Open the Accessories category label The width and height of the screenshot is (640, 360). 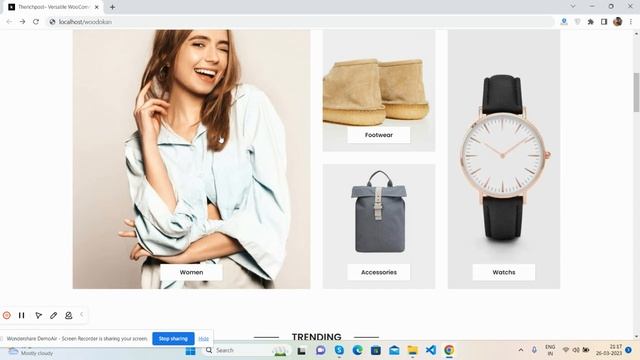click(379, 272)
